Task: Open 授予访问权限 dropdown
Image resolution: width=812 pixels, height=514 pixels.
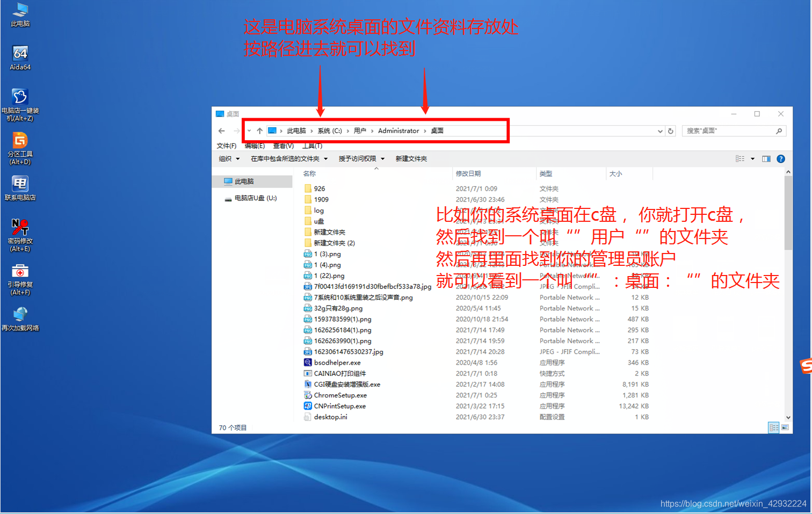Action: (x=361, y=158)
